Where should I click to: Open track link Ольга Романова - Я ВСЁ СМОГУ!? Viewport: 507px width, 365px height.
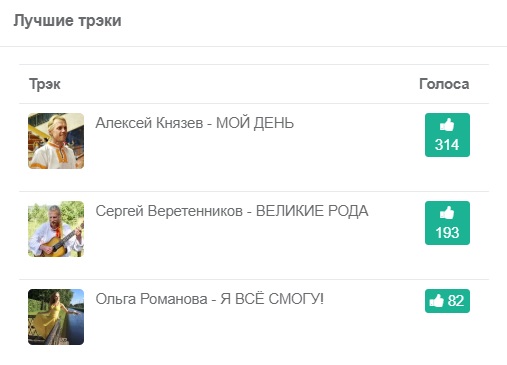click(210, 299)
